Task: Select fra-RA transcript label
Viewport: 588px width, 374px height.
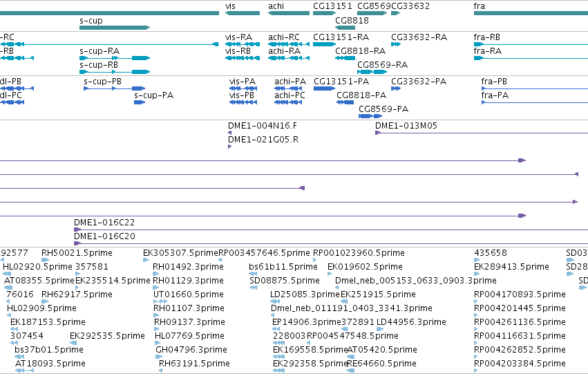Action: (488, 51)
